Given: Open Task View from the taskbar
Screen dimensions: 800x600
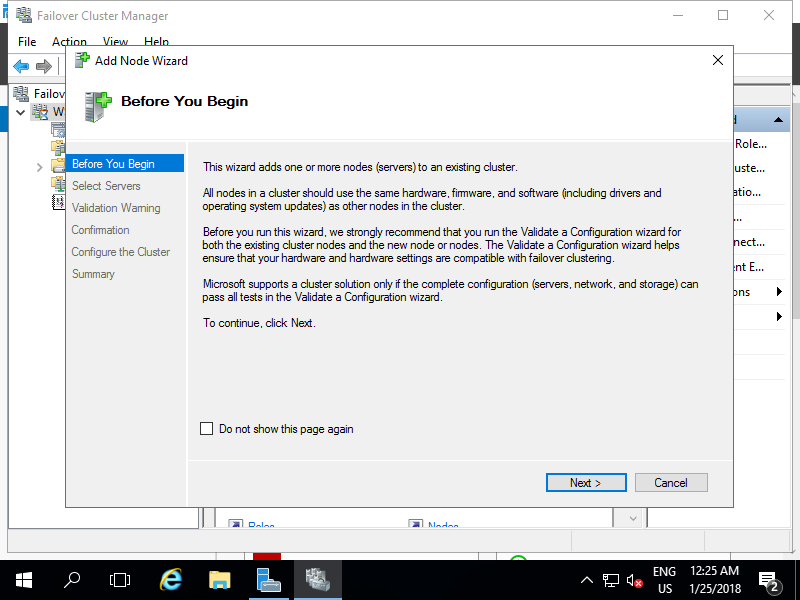Looking at the screenshot, I should pos(120,580).
